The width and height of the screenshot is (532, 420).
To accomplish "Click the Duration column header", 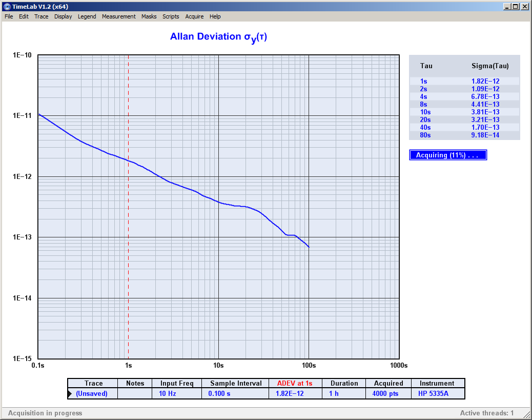I will pyautogui.click(x=344, y=383).
